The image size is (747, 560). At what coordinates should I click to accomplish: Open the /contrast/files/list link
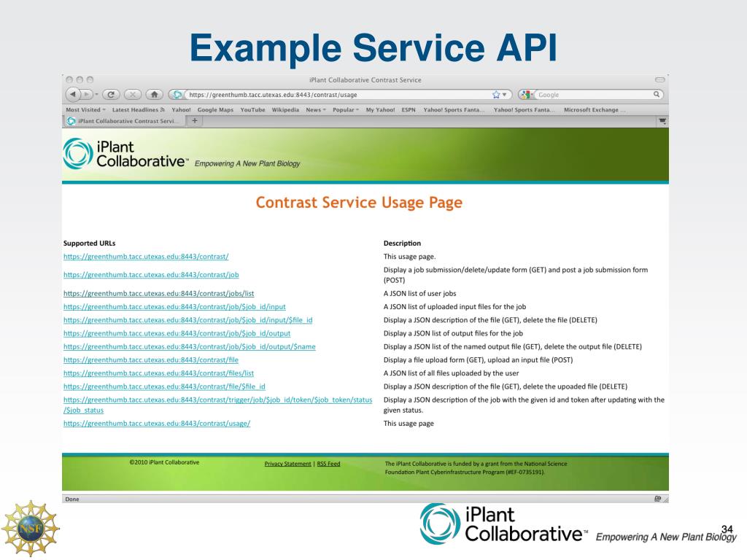coord(158,373)
